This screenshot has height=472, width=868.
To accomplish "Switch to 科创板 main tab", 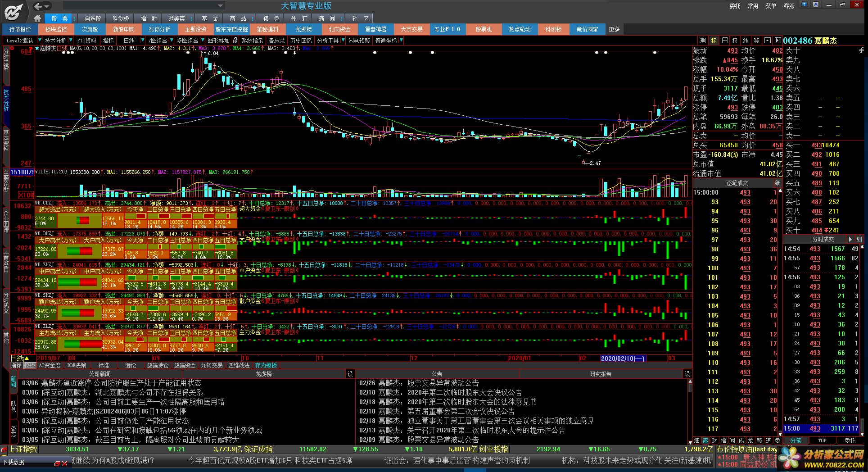I will [121, 18].
